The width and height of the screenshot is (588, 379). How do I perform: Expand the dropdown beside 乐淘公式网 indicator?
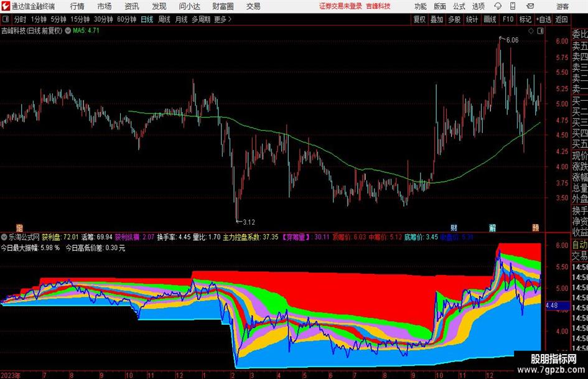point(4,237)
